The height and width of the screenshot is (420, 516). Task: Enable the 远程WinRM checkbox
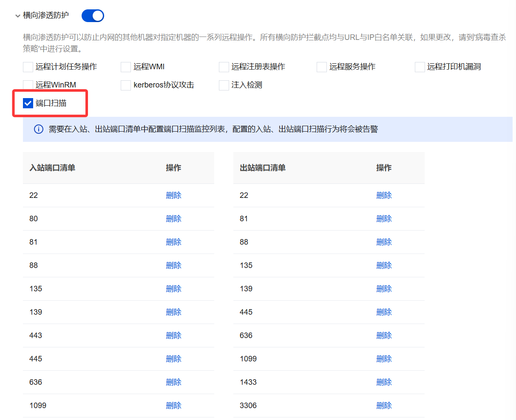pos(28,85)
